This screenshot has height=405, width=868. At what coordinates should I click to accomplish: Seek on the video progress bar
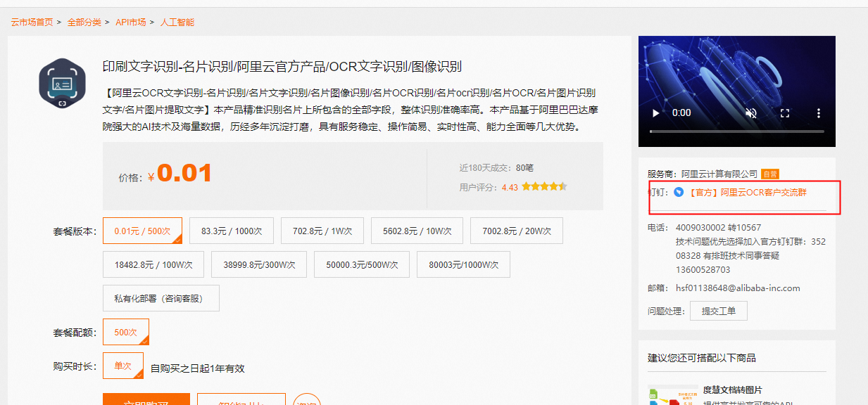(x=736, y=131)
